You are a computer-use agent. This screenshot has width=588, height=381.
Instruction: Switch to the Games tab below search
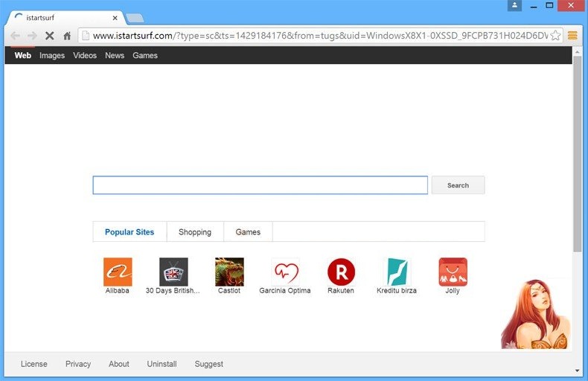[x=248, y=231]
